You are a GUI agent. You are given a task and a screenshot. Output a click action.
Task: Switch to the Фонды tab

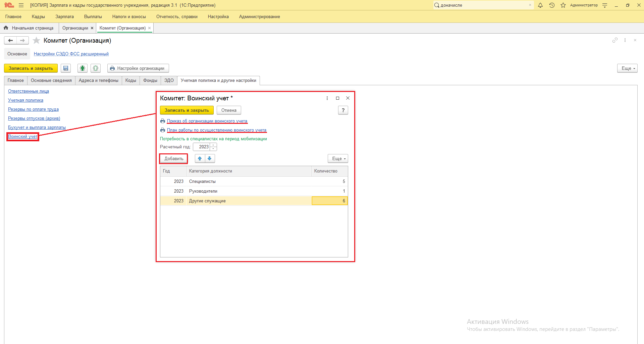pos(150,81)
